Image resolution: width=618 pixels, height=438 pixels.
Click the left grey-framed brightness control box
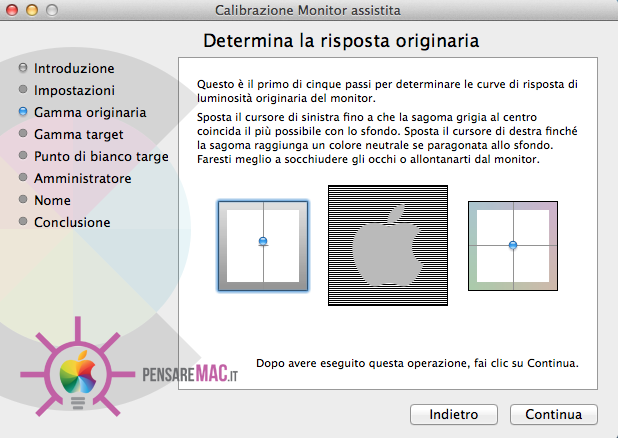(x=263, y=246)
